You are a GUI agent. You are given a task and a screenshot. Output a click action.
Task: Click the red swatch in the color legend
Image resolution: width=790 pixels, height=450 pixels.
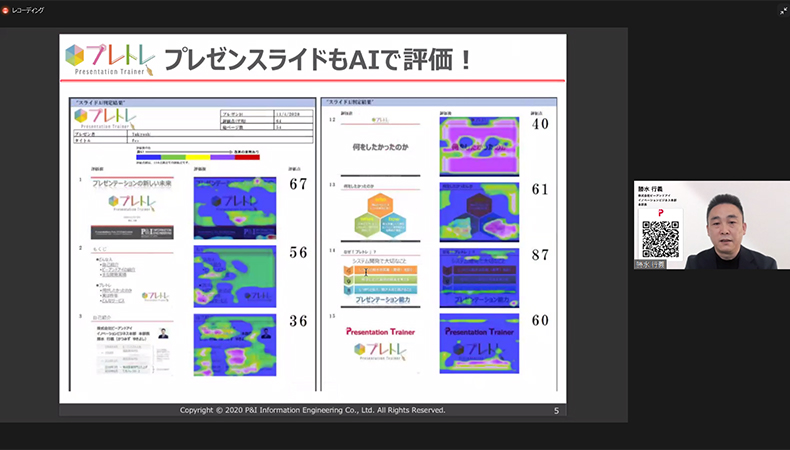tap(247, 157)
